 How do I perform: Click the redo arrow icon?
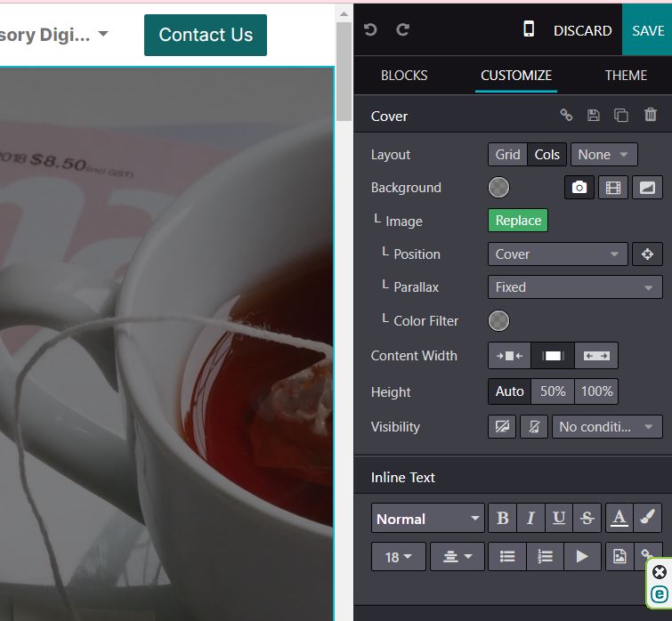coord(403,30)
